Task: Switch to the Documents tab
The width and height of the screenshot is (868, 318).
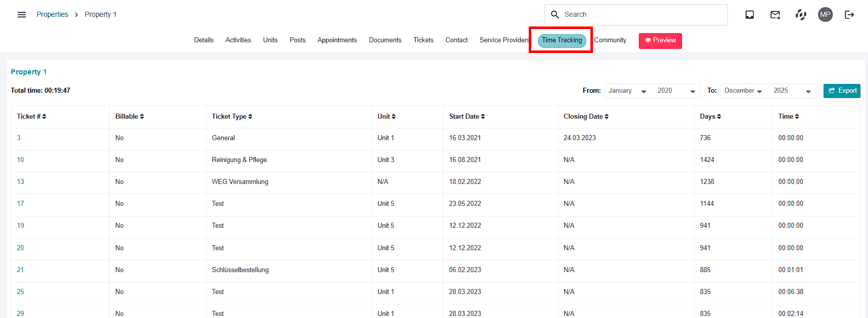Action: (385, 40)
